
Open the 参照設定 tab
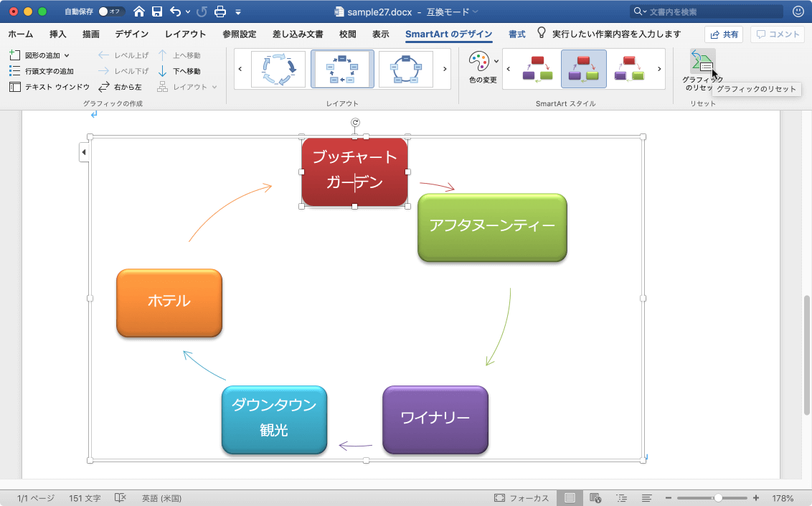tap(240, 34)
